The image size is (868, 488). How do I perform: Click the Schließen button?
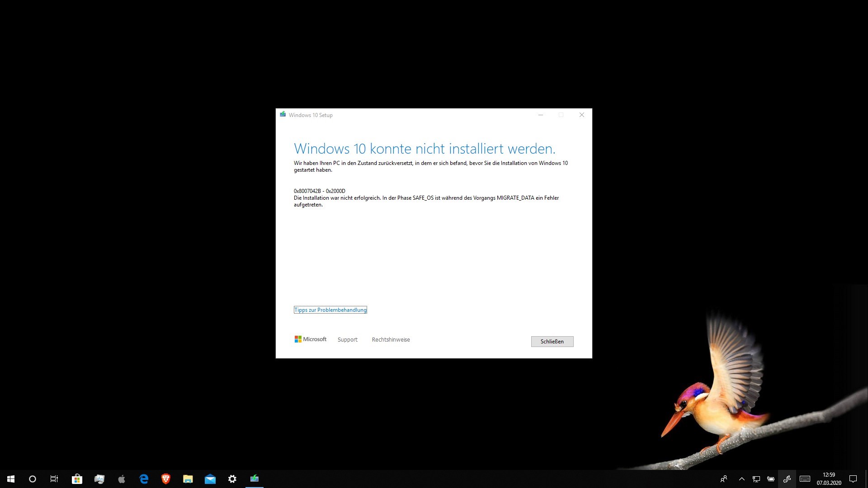click(552, 342)
